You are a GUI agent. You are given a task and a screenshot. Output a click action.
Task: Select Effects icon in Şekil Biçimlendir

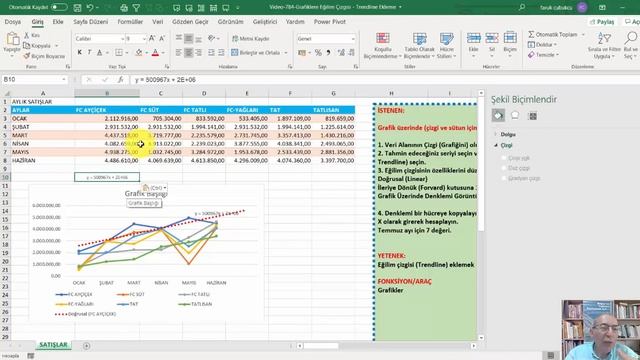pyautogui.click(x=515, y=116)
